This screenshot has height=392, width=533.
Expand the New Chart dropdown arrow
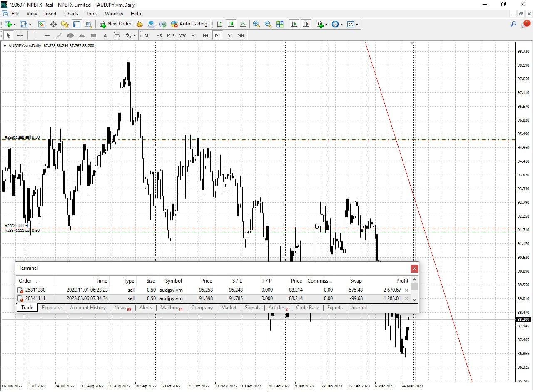pyautogui.click(x=15, y=25)
